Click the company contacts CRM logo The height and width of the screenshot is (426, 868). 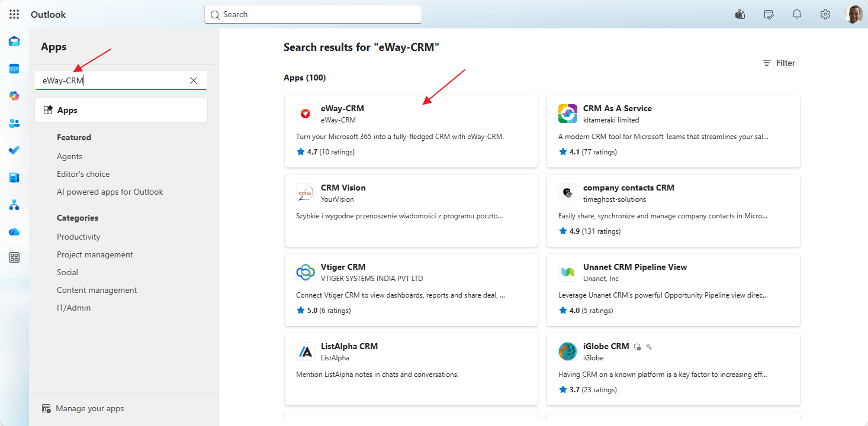[568, 193]
